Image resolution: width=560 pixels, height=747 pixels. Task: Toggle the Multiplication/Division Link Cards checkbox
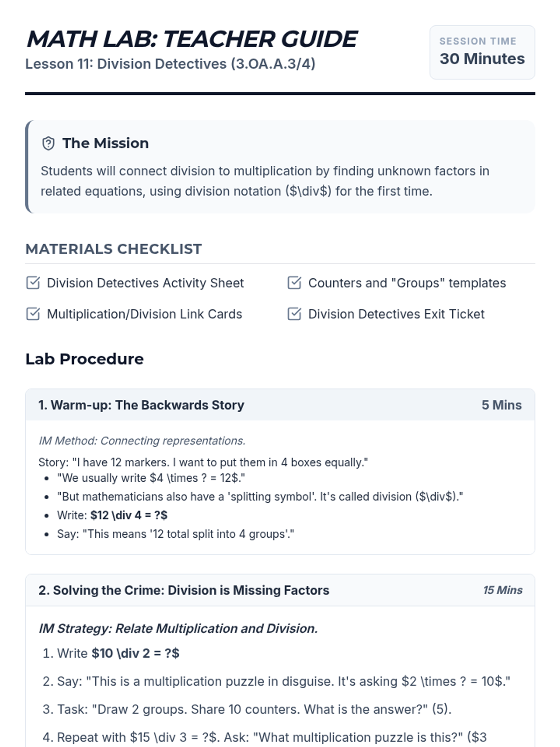click(x=33, y=314)
